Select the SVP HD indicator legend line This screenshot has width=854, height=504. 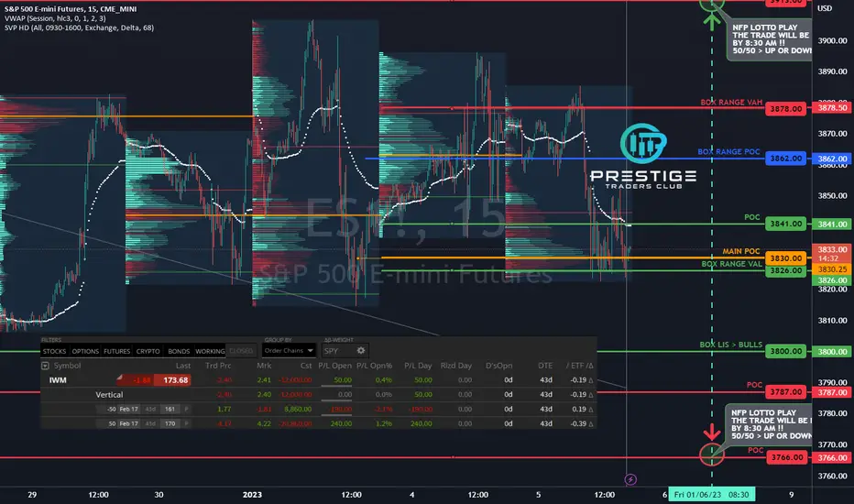tap(79, 27)
